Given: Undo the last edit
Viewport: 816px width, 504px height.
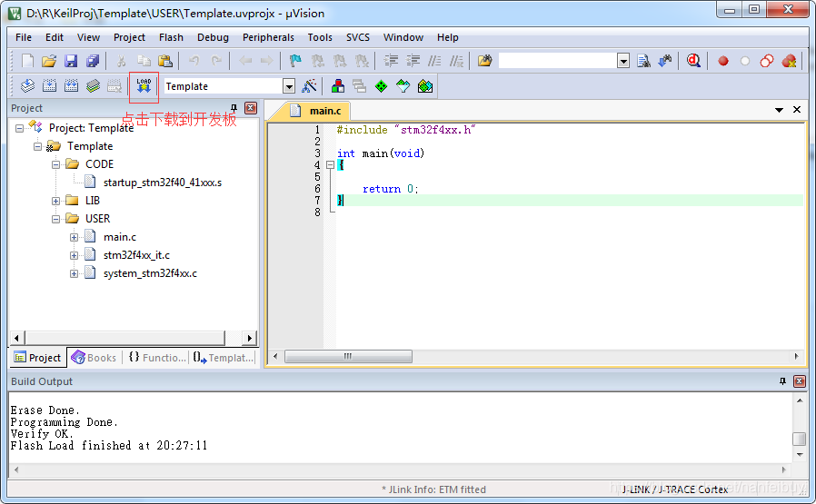Looking at the screenshot, I should pyautogui.click(x=194, y=61).
